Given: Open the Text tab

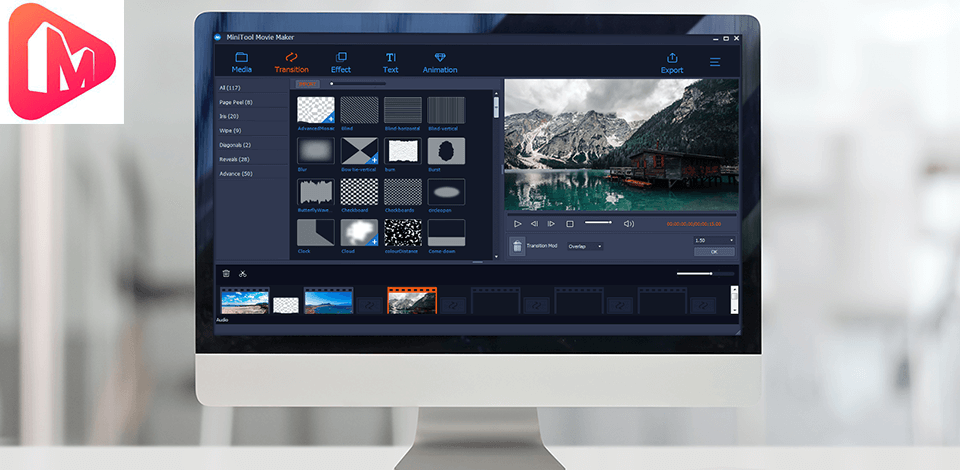Looking at the screenshot, I should pyautogui.click(x=391, y=63).
